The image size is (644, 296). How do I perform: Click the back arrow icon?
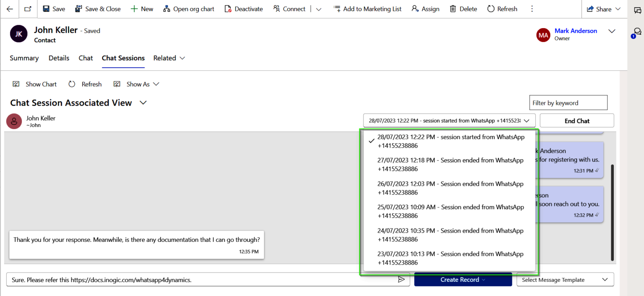10,9
